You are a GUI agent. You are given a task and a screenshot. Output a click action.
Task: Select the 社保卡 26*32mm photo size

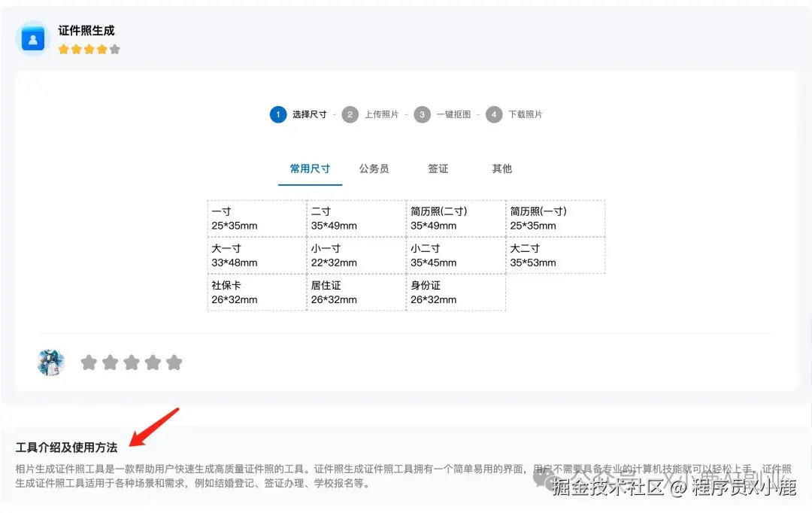click(256, 292)
